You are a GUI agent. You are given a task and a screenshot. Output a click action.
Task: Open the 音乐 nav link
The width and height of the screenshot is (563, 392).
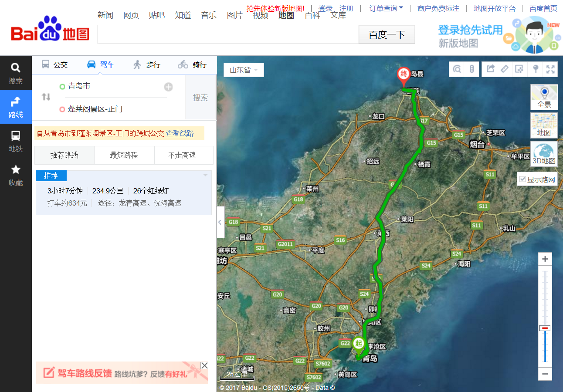pos(209,15)
